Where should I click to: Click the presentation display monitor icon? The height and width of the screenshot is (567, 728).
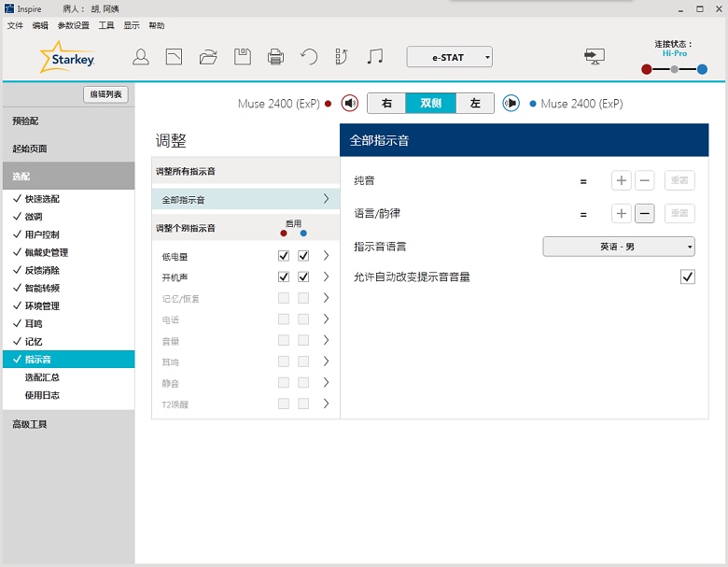click(x=594, y=57)
